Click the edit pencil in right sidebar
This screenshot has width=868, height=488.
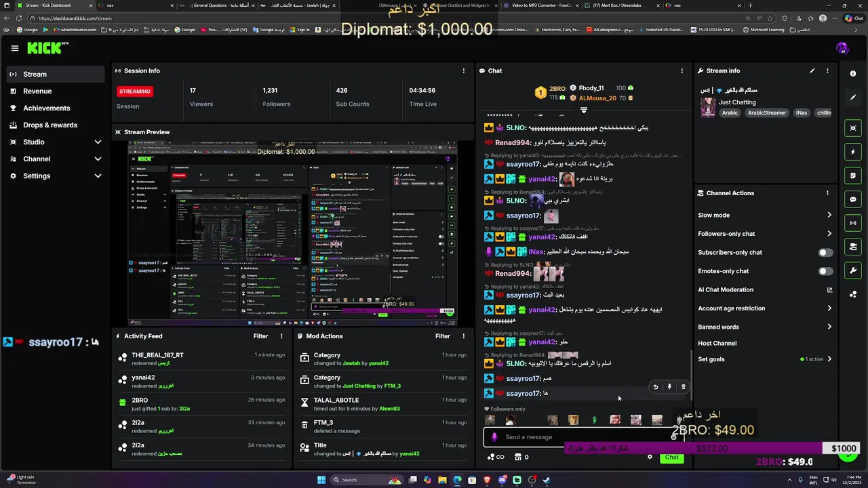[x=853, y=98]
